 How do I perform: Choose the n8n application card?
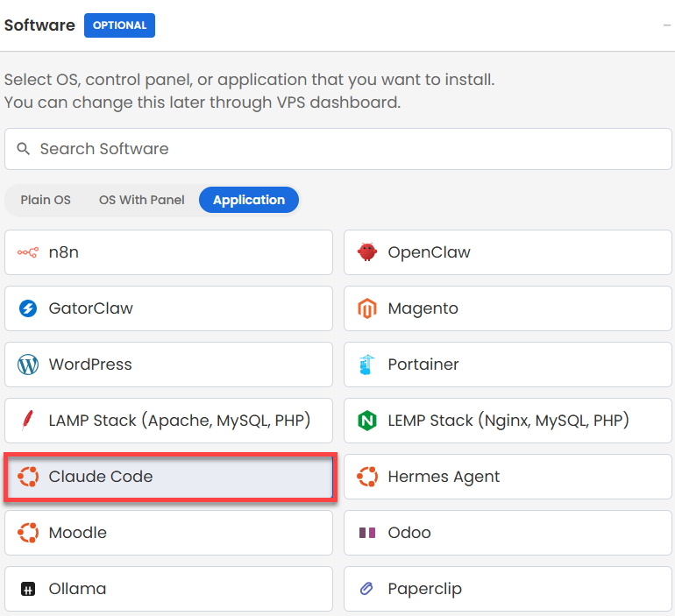pyautogui.click(x=168, y=252)
